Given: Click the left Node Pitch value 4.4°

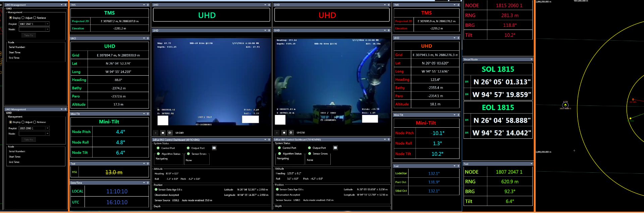Looking at the screenshot, I should (120, 132).
